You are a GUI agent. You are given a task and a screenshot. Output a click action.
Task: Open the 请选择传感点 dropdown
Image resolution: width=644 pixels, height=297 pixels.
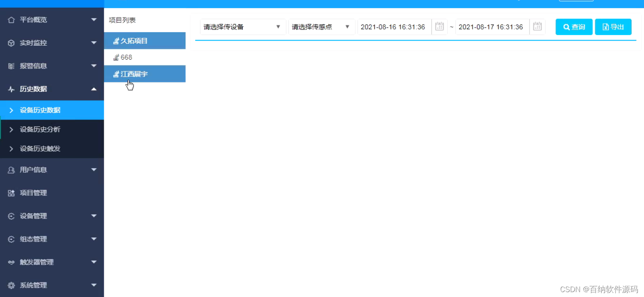coord(322,27)
